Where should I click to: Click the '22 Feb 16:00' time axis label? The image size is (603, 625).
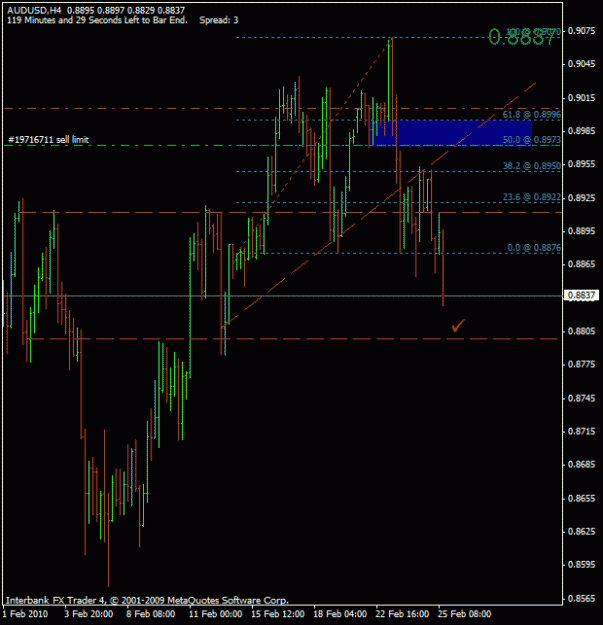coord(402,613)
